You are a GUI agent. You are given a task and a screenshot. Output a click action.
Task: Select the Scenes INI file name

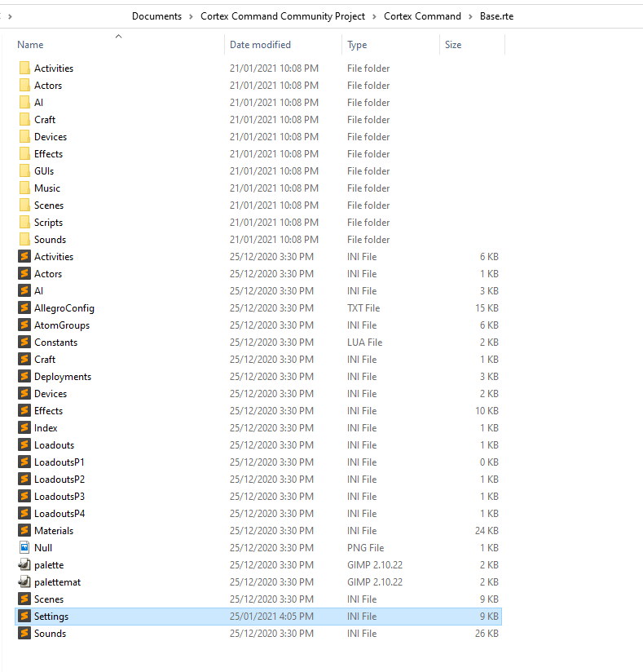[49, 599]
